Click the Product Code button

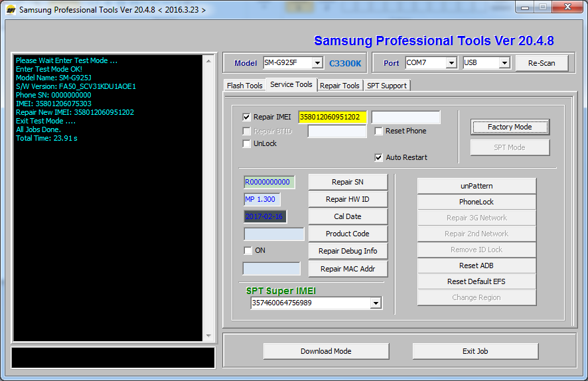[x=348, y=234]
